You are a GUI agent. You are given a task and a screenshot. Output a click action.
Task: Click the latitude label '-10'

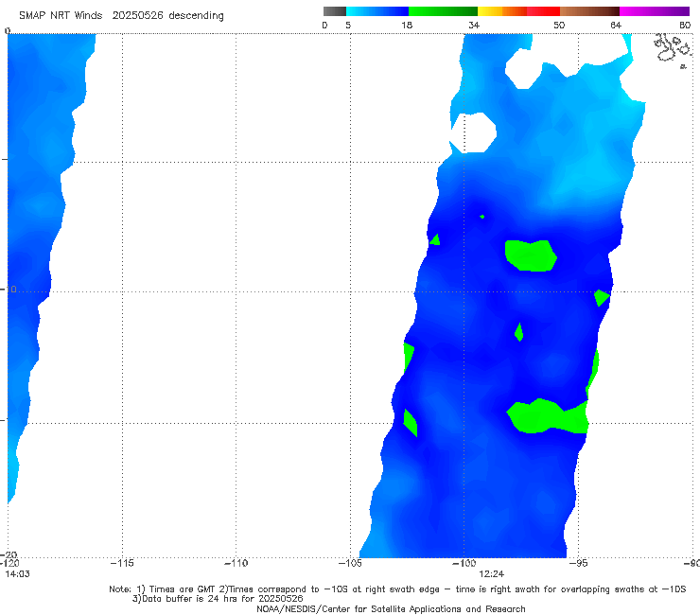[9, 290]
